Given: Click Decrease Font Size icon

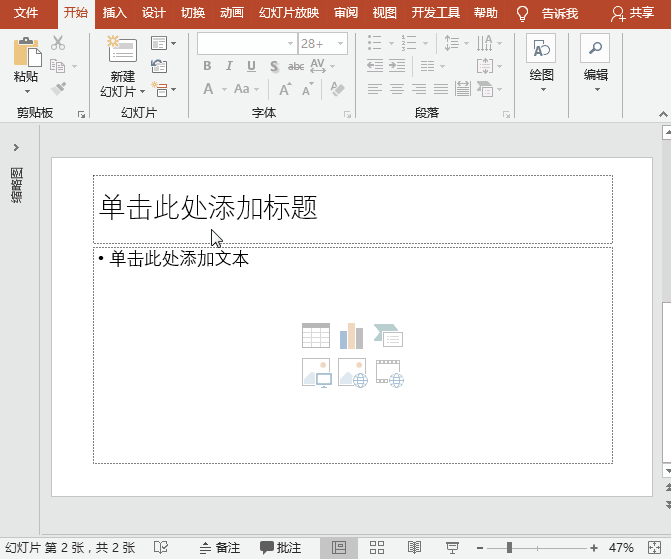Looking at the screenshot, I should point(308,89).
